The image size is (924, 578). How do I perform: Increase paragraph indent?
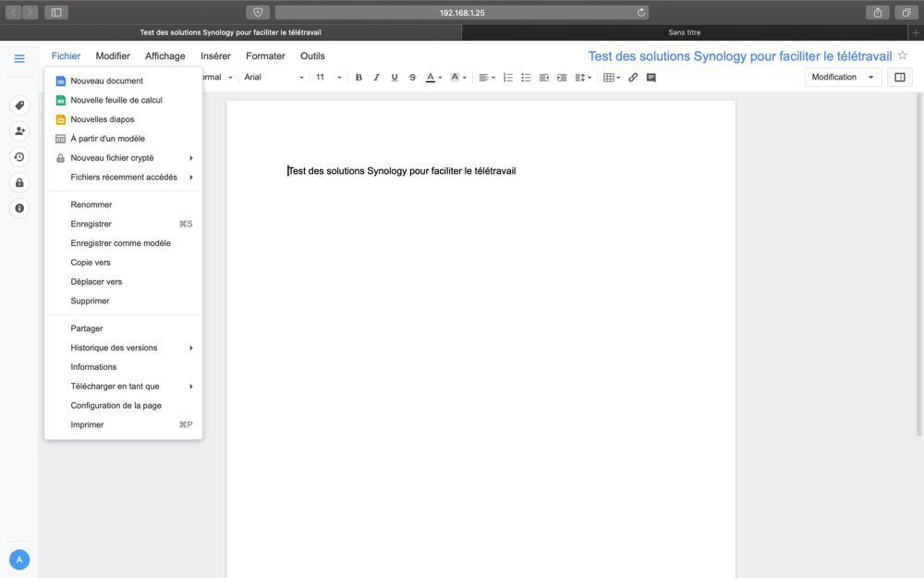tap(562, 78)
